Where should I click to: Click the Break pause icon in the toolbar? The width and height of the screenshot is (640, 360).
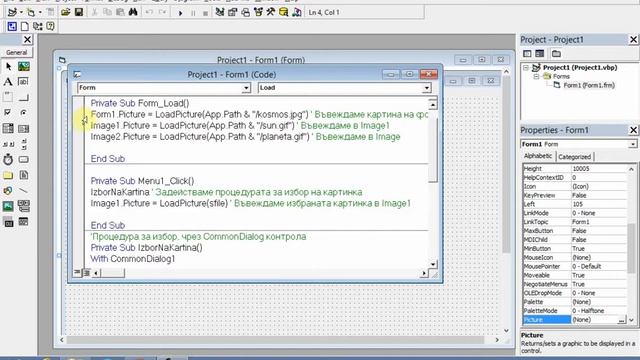click(193, 13)
